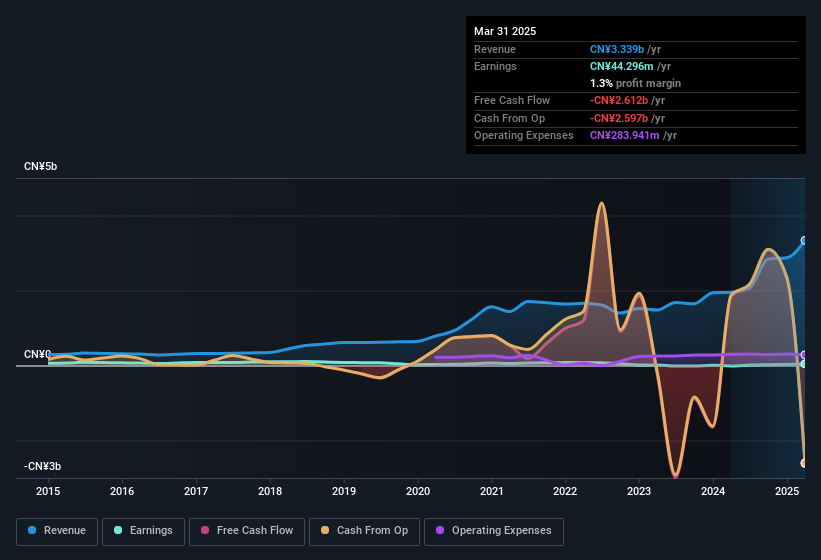This screenshot has height=560, width=821.
Task: Click the CN¥44.296m earnings value
Action: (x=622, y=66)
